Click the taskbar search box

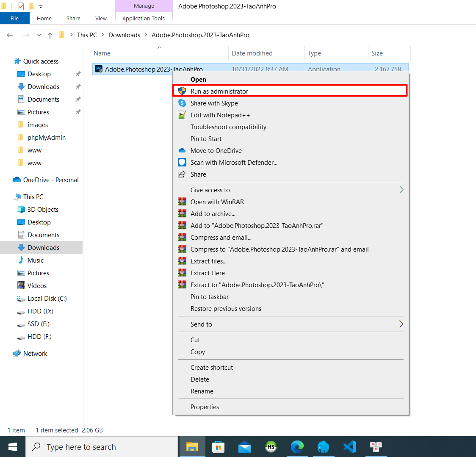[102, 447]
